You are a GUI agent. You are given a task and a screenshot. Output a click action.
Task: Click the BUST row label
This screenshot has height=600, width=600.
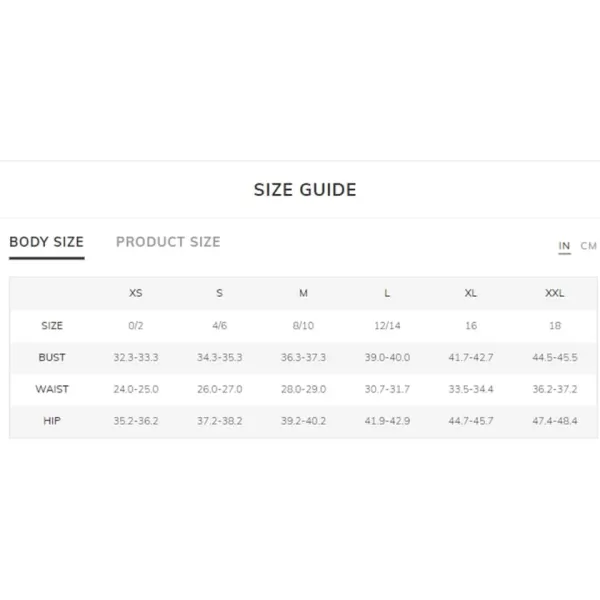click(52, 357)
